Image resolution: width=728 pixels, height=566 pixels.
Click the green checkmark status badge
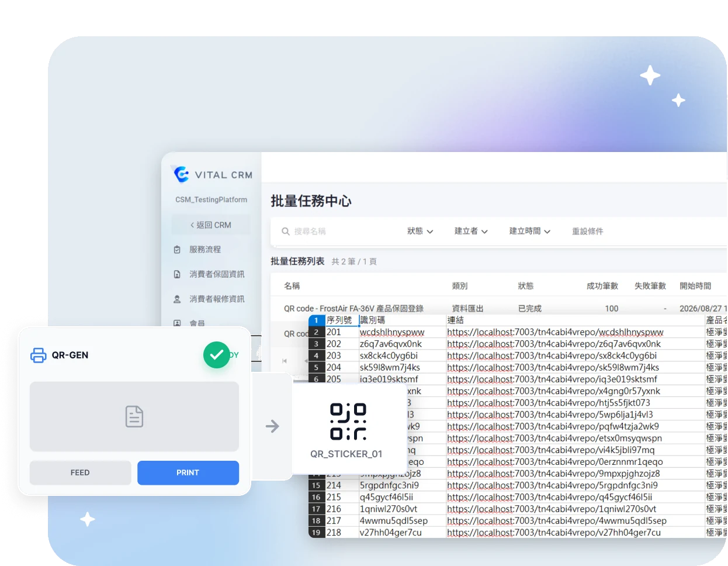click(217, 355)
